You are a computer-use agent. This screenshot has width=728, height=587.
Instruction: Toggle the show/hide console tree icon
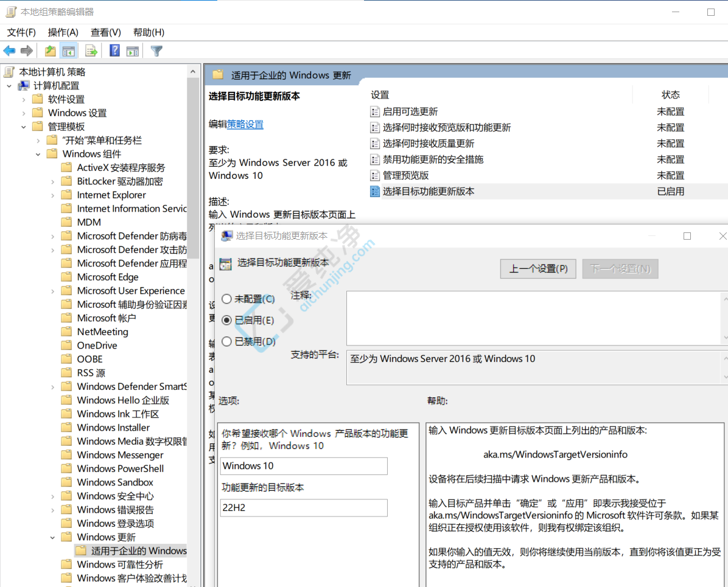click(x=69, y=50)
